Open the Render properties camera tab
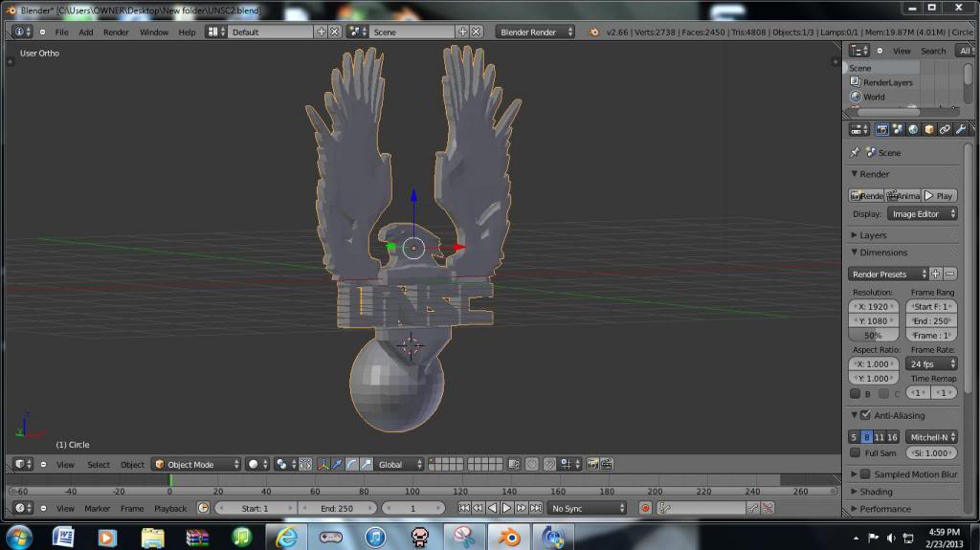This screenshot has width=980, height=550. pyautogui.click(x=881, y=129)
